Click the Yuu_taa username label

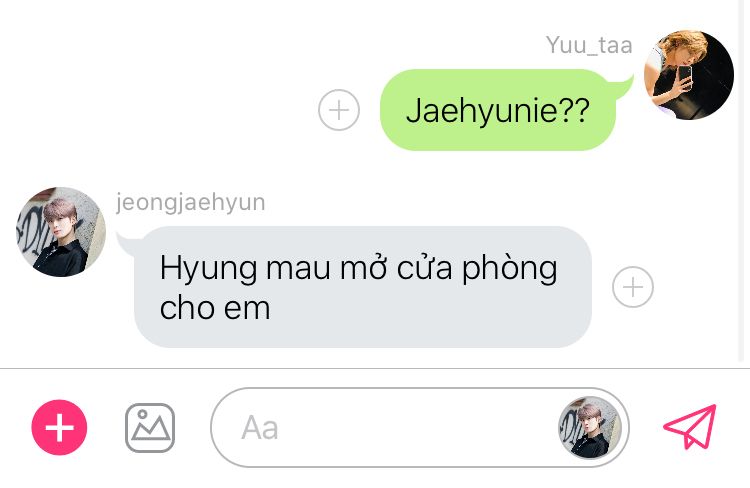pyautogui.click(x=589, y=45)
